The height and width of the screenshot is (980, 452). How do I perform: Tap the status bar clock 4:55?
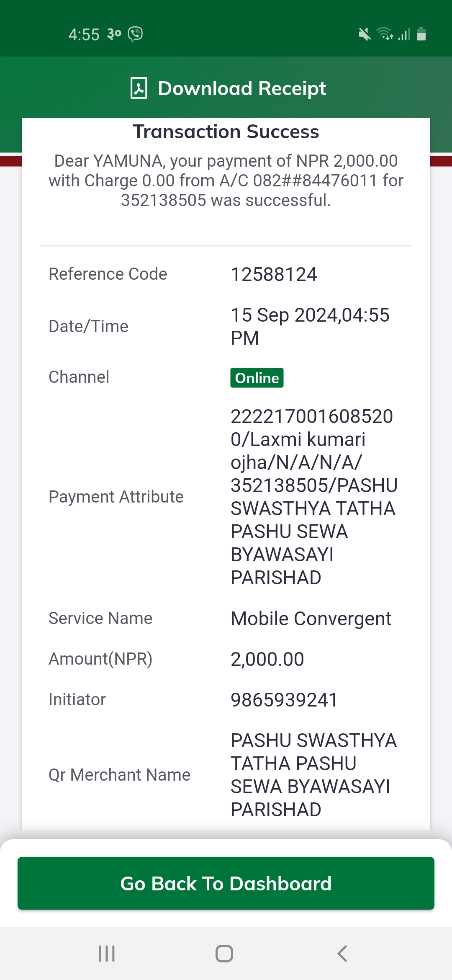pyautogui.click(x=84, y=34)
